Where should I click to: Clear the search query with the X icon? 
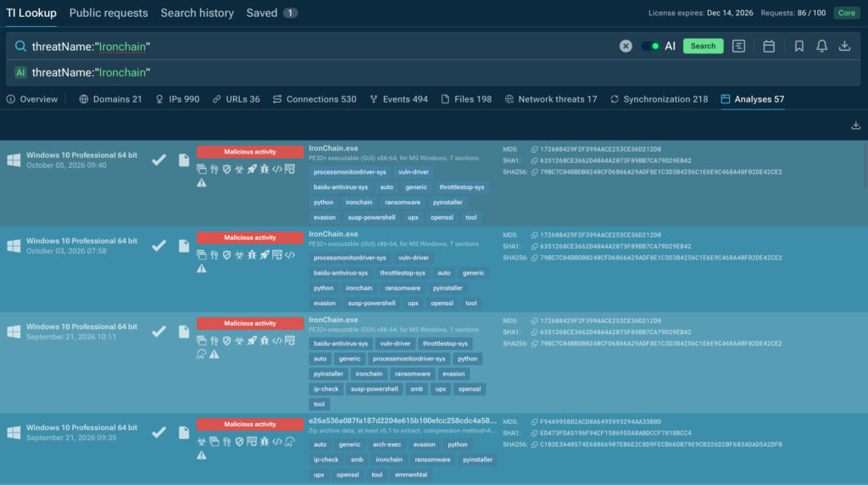coord(626,46)
